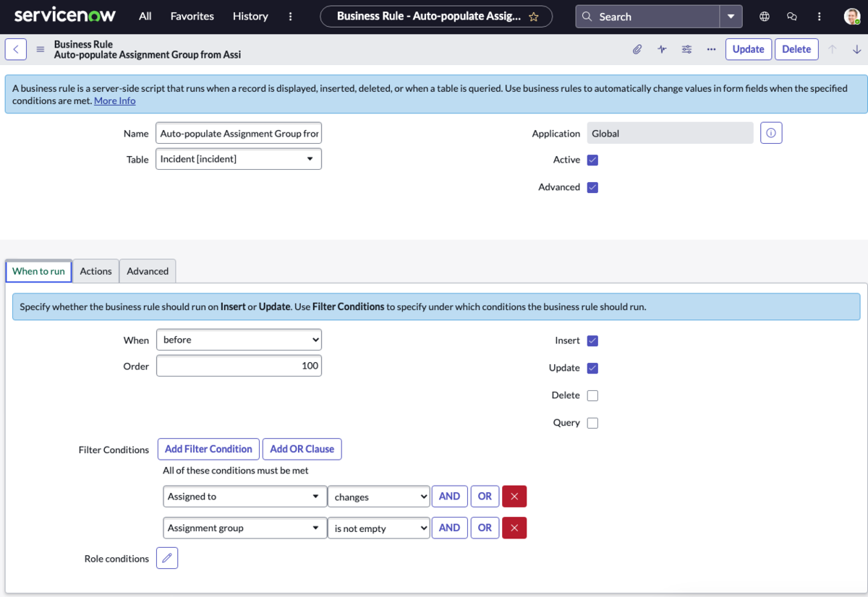Open the globe scope selector icon
This screenshot has width=868, height=597.
coord(765,17)
